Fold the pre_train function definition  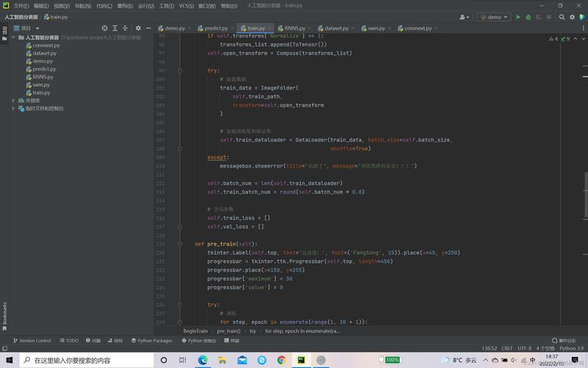pyautogui.click(x=180, y=244)
